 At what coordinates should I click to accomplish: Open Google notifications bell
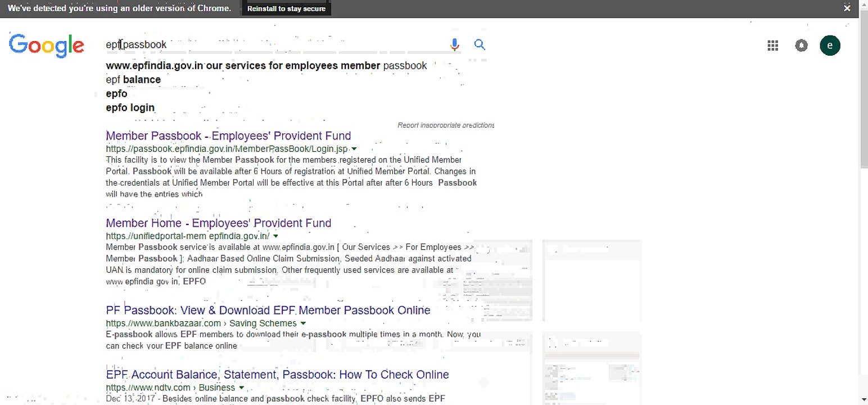pyautogui.click(x=802, y=46)
